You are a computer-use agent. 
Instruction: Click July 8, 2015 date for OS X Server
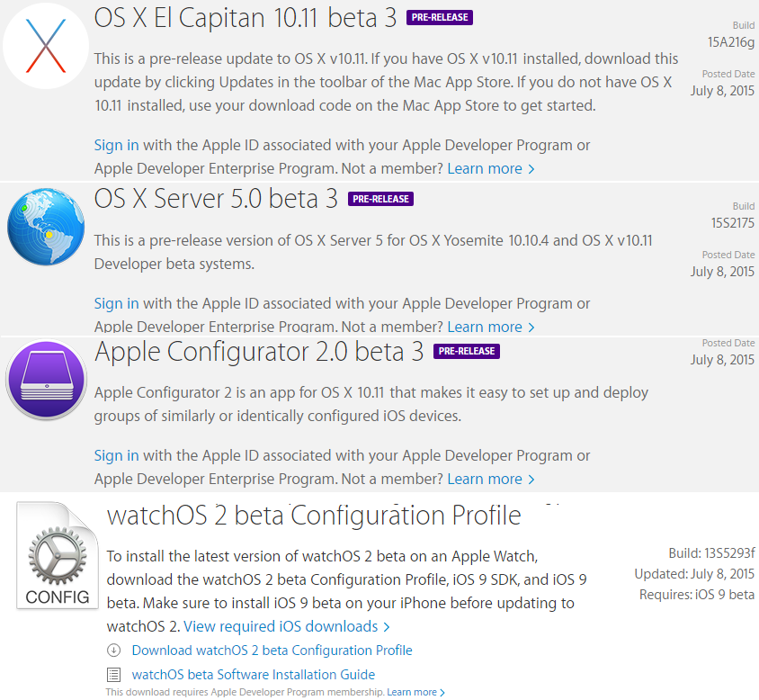pos(722,272)
